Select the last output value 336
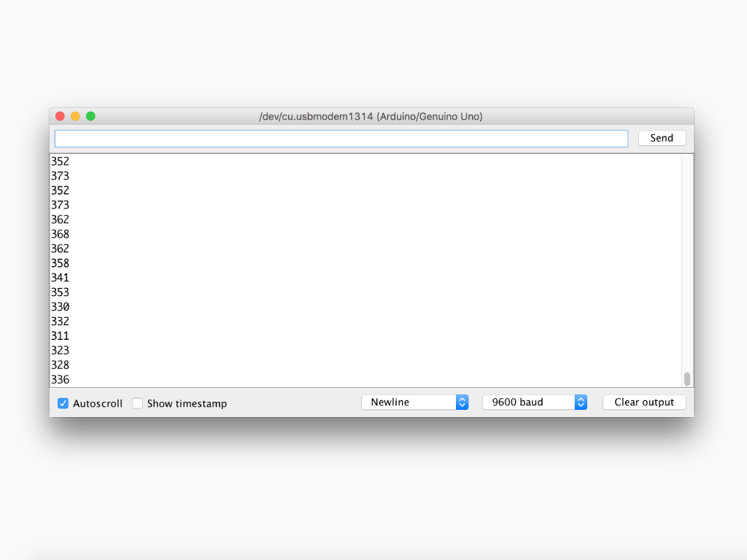 click(60, 379)
